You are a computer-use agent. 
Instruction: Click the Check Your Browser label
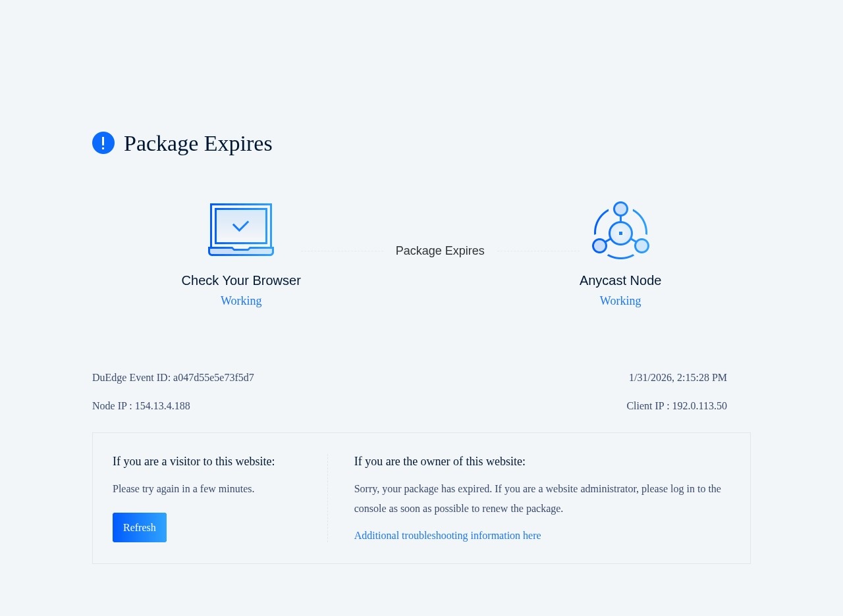241,280
